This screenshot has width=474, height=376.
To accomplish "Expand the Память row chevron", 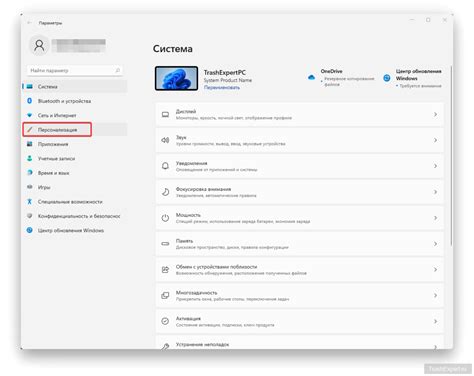I will click(435, 244).
